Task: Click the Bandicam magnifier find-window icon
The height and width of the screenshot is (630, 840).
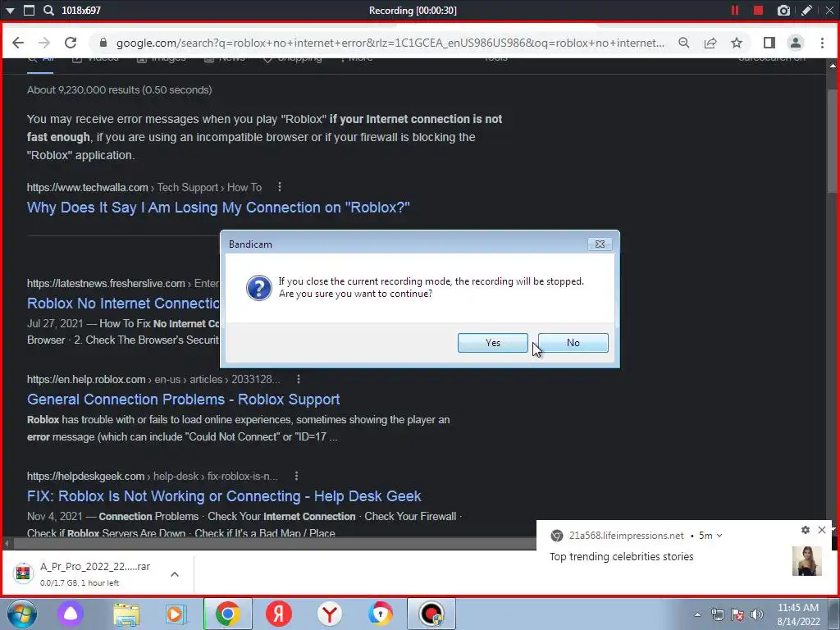Action: pos(48,10)
